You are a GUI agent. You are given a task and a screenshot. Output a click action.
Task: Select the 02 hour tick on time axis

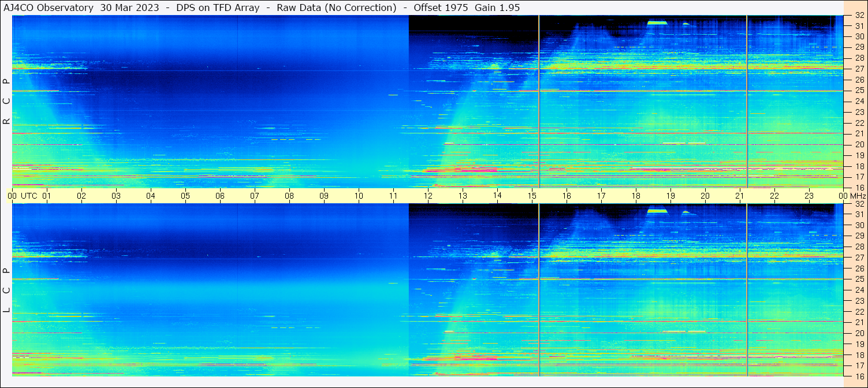pos(81,196)
